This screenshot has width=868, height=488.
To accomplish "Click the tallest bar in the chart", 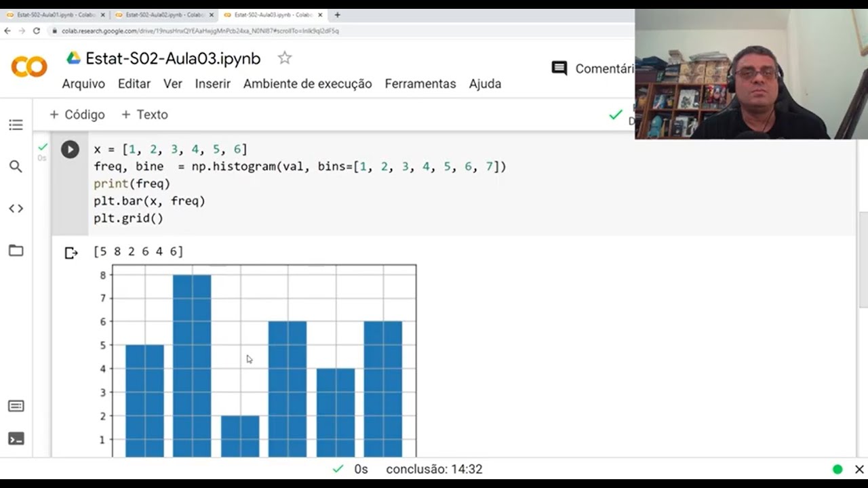I will tap(192, 365).
